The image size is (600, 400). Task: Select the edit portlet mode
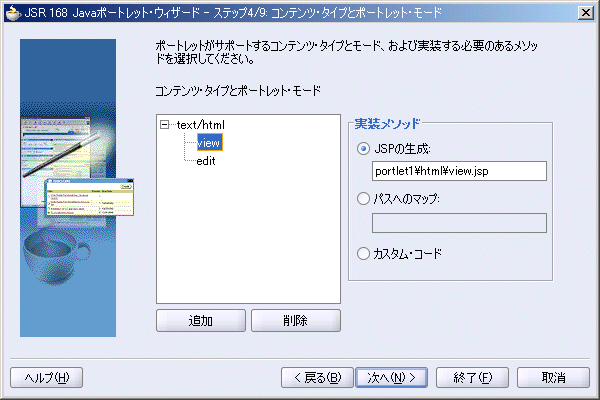[206, 161]
